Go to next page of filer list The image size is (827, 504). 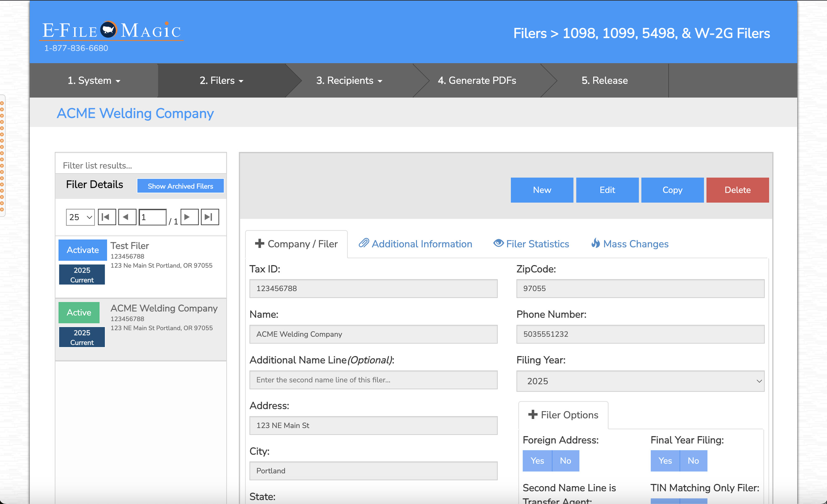189,217
